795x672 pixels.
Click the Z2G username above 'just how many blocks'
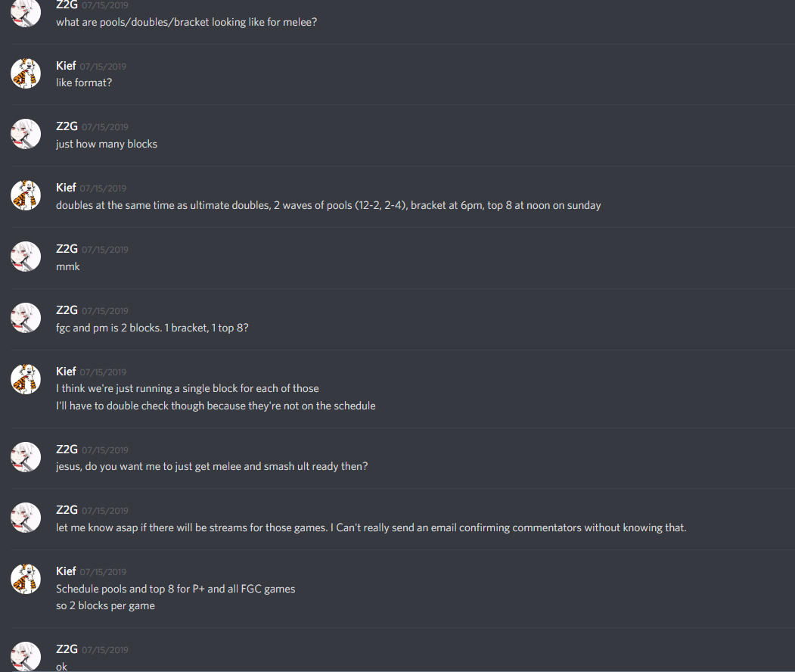pos(67,126)
